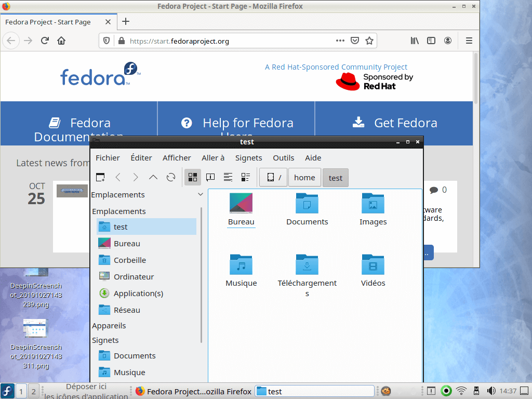
Task: Toggle Firefox sidebars icon
Action: point(431,41)
